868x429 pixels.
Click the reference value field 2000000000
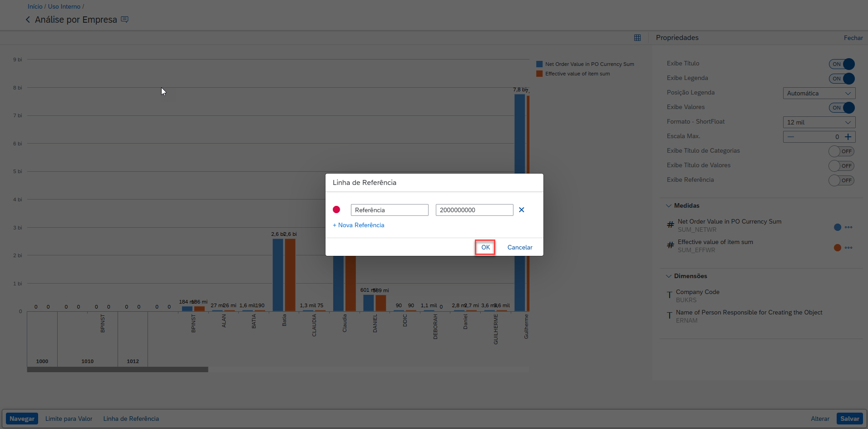tap(474, 210)
